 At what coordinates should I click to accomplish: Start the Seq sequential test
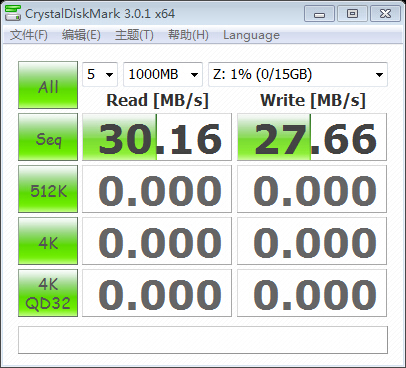(x=48, y=137)
